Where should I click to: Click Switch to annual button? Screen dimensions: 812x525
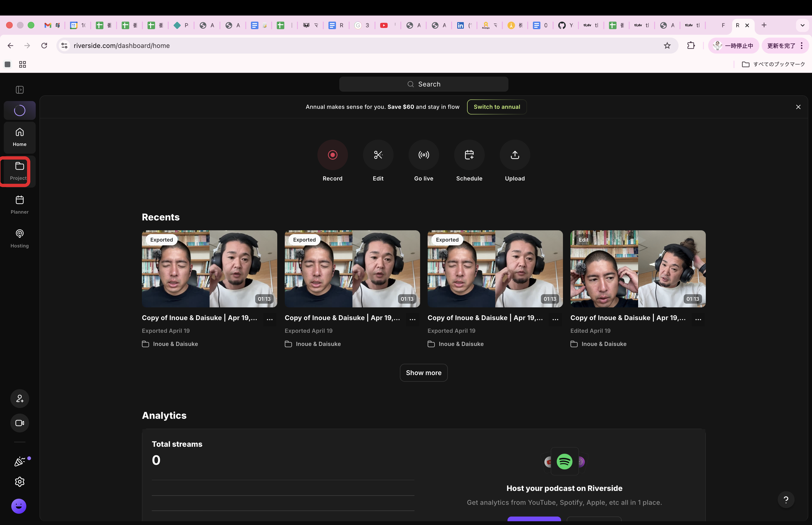(x=497, y=107)
